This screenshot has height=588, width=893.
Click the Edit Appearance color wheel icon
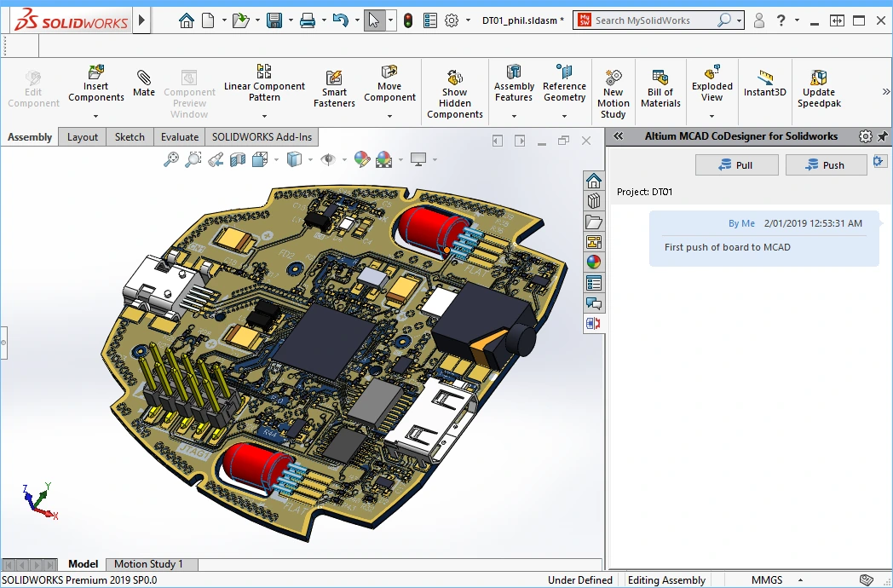coord(362,159)
